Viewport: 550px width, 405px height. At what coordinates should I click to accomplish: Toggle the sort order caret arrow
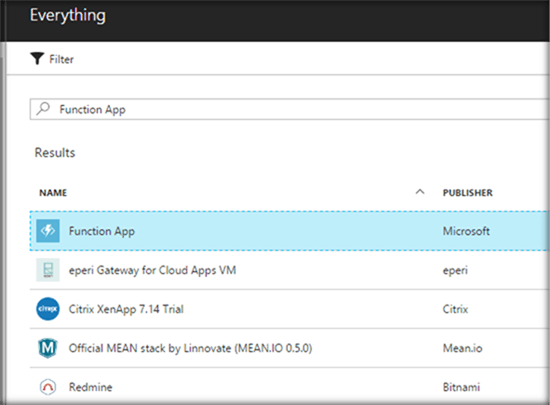click(x=420, y=191)
